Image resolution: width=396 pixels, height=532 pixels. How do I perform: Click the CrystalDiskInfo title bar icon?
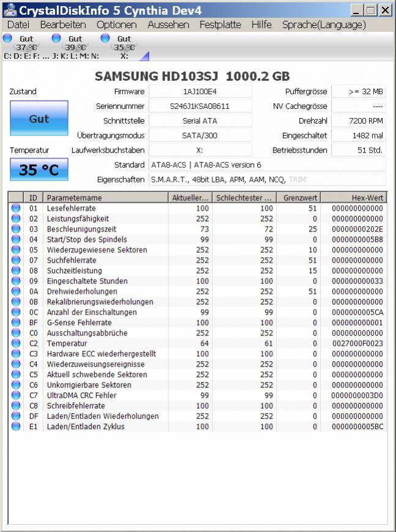[x=10, y=10]
